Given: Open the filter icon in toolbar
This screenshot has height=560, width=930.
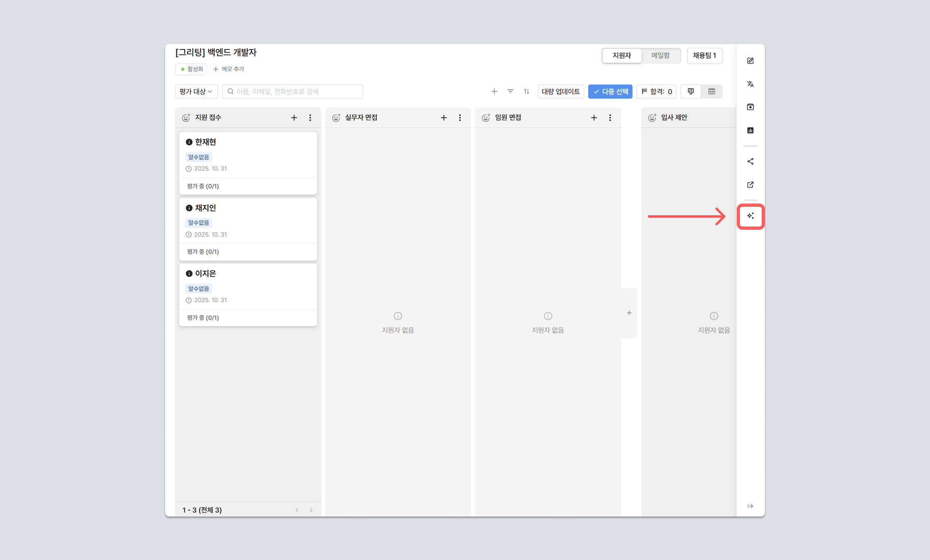Looking at the screenshot, I should 510,91.
